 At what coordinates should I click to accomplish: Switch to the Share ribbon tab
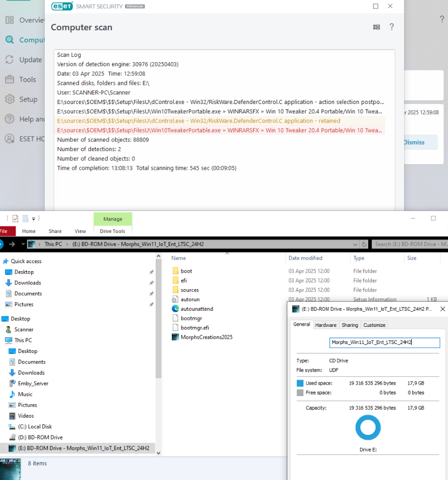55,231
